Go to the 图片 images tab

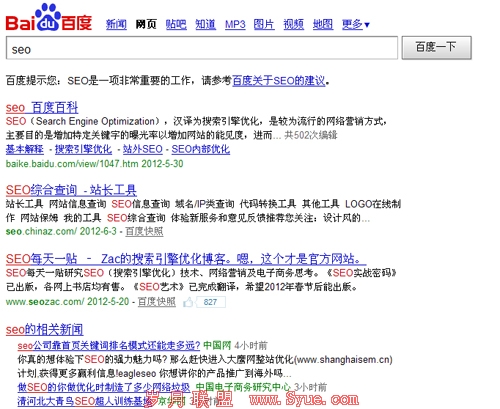tap(264, 24)
